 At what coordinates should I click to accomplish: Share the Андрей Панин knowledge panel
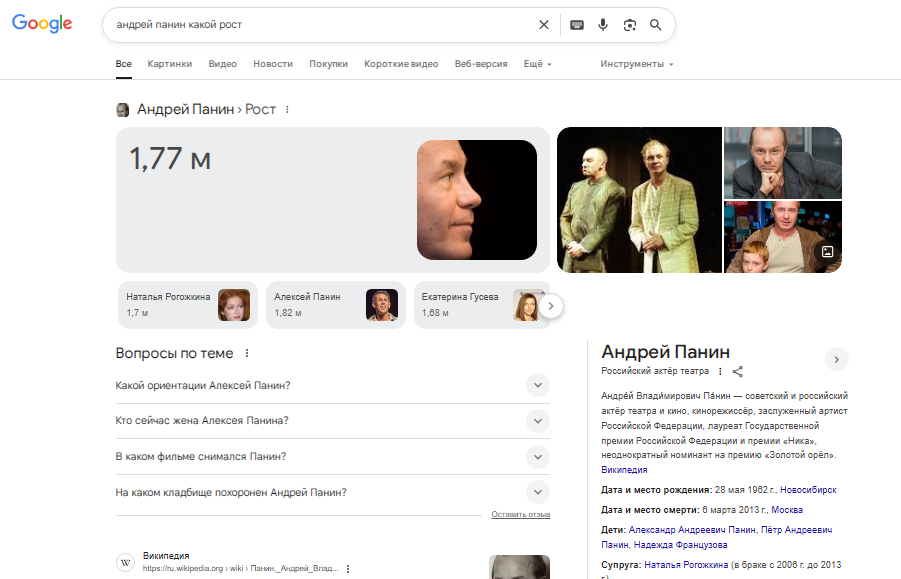[738, 372]
